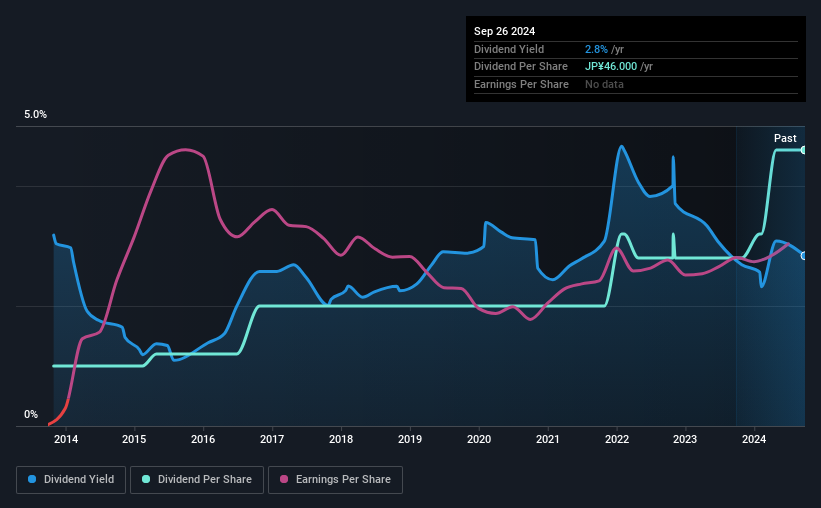Toggle the Earnings Per Share legend button

click(x=335, y=480)
